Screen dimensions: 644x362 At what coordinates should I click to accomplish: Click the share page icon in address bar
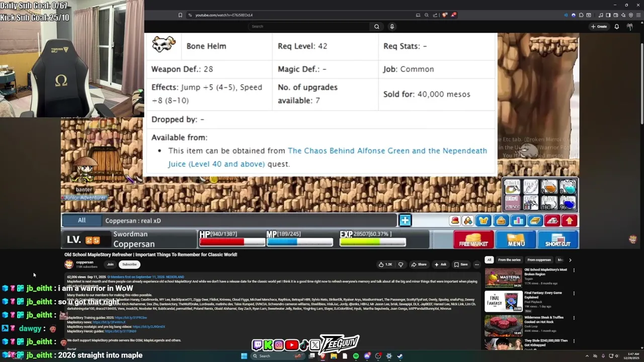pos(435,15)
